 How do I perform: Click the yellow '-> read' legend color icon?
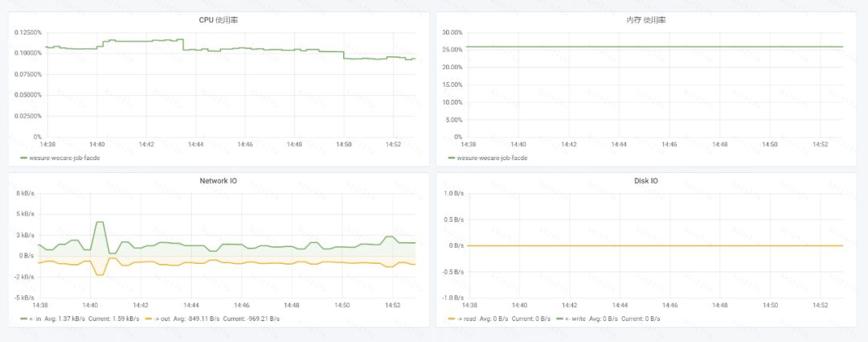[x=451, y=319]
